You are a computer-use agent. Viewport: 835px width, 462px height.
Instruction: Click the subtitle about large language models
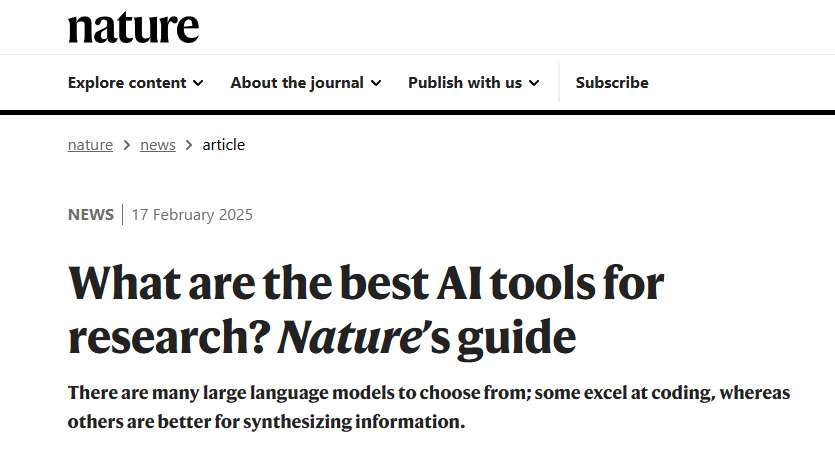[x=429, y=407]
